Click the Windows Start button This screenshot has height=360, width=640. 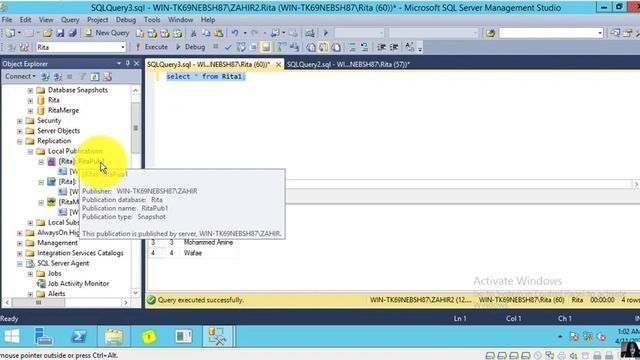(x=12, y=337)
